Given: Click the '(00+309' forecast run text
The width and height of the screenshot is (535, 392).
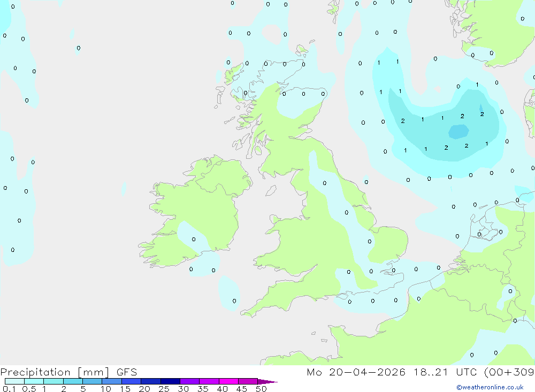Looking at the screenshot, I should coord(509,372).
